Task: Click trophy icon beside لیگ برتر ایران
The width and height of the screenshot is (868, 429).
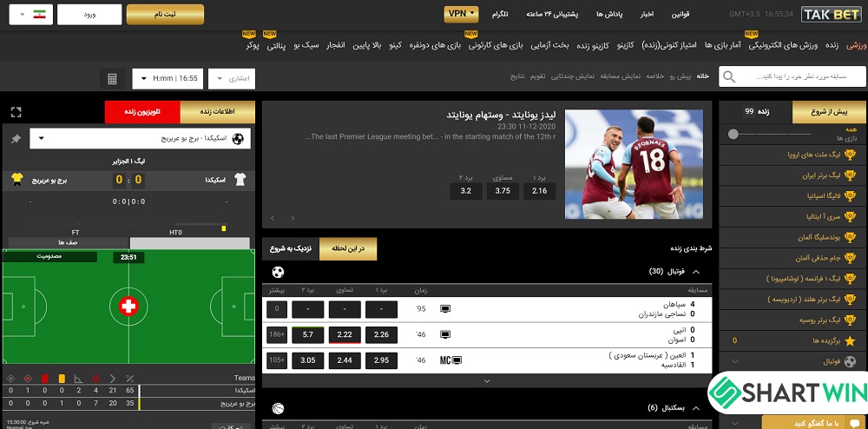Action: [x=851, y=175]
